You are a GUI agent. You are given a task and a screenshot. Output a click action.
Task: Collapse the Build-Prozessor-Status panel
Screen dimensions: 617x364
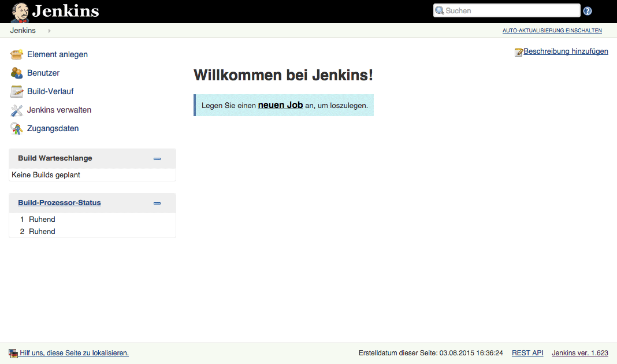coord(157,203)
